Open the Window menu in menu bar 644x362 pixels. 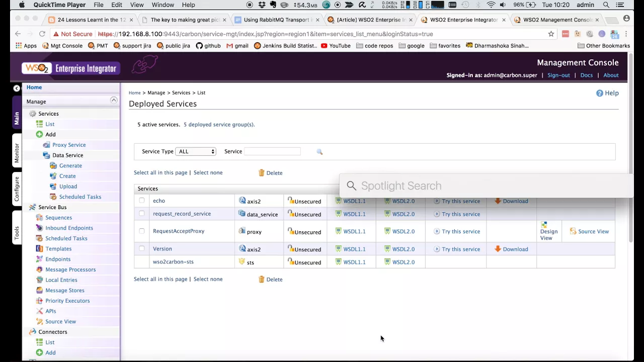tap(163, 5)
